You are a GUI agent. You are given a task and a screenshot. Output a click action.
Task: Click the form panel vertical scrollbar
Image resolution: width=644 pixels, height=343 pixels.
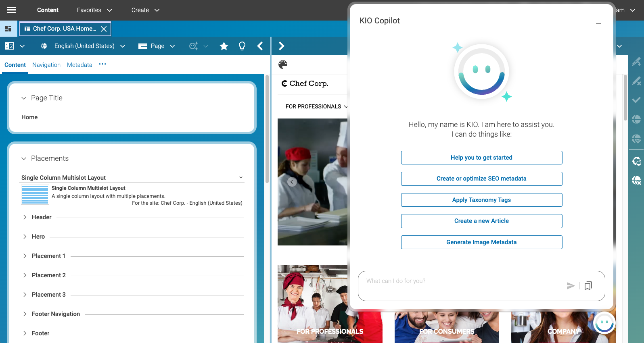coord(267,129)
